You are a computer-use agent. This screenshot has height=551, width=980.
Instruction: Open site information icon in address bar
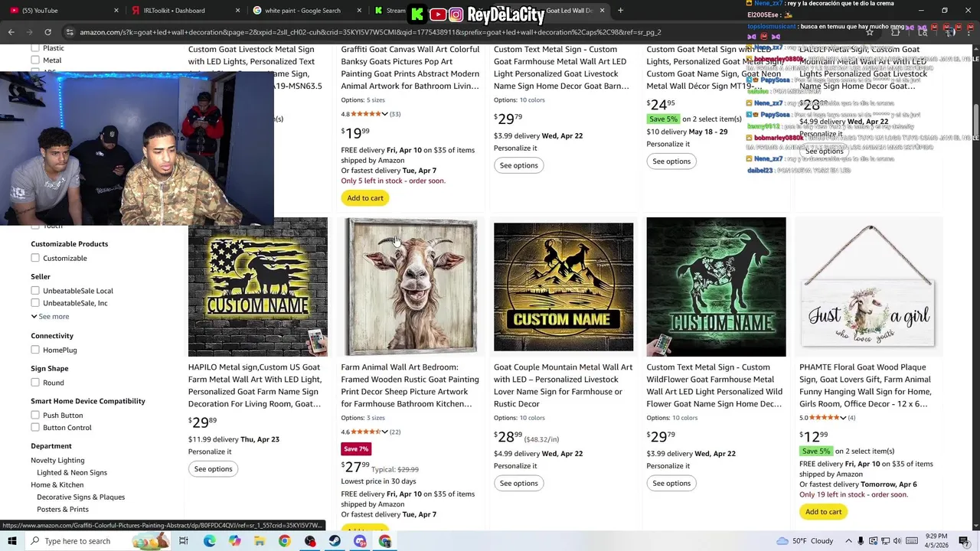[70, 32]
